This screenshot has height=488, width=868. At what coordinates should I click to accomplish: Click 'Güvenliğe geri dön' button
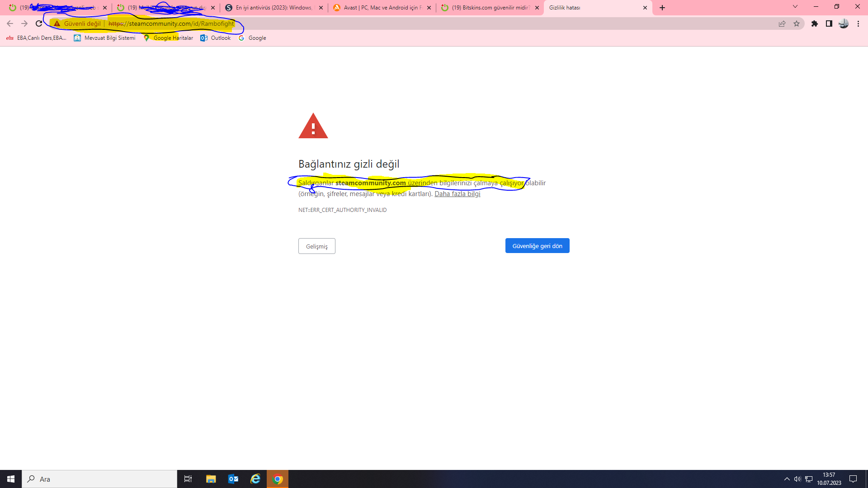(537, 246)
